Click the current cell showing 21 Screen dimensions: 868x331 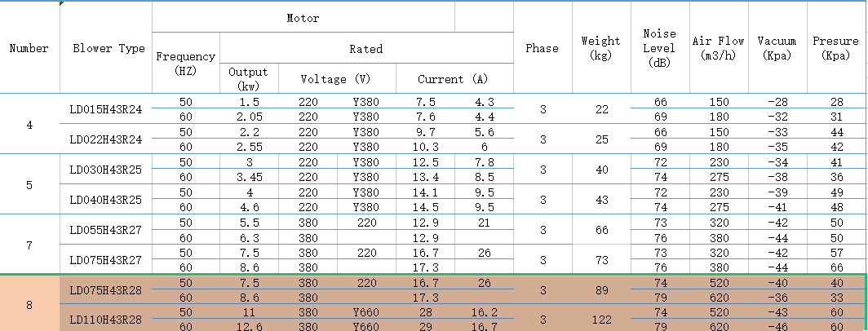[x=485, y=223]
